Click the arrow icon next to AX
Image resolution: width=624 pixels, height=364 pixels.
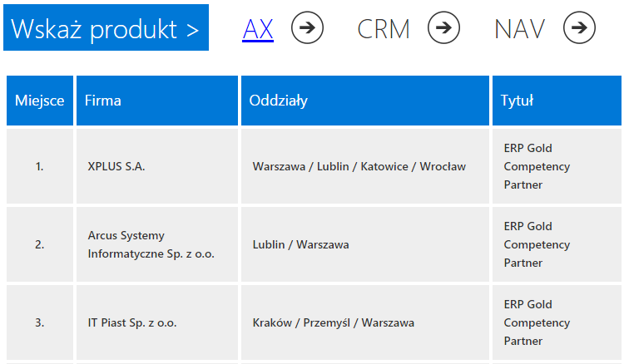tap(307, 27)
